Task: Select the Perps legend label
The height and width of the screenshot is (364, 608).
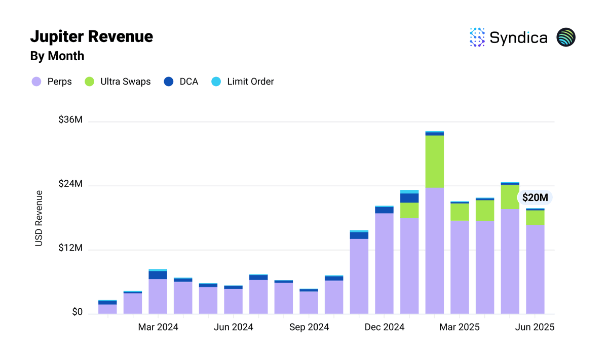Action: (x=59, y=82)
